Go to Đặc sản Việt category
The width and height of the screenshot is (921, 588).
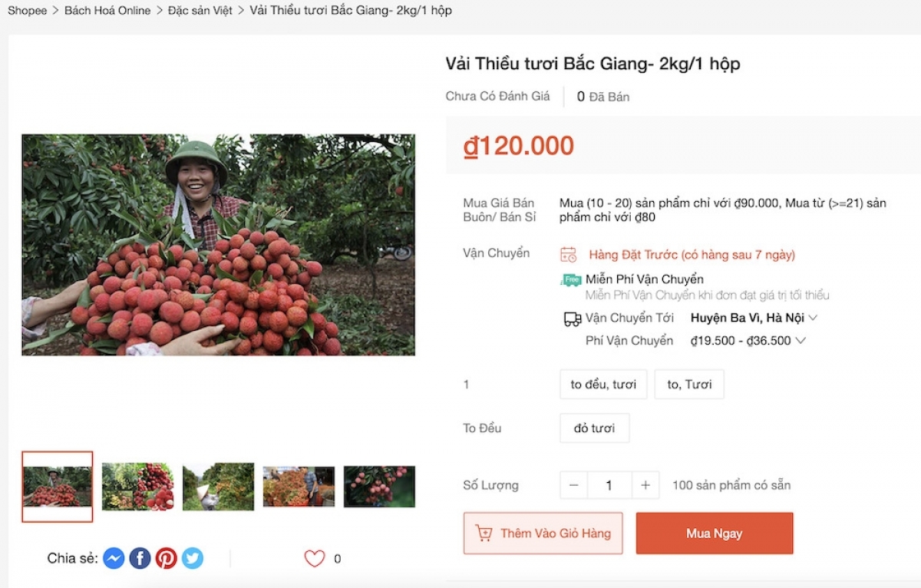[x=200, y=11]
